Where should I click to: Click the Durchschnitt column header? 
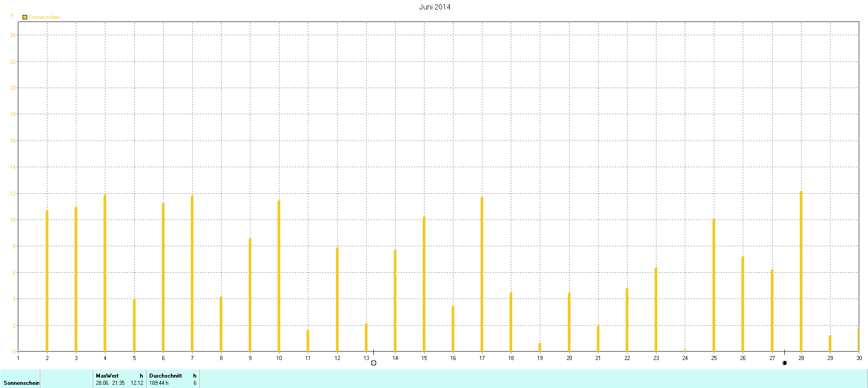tap(165, 376)
